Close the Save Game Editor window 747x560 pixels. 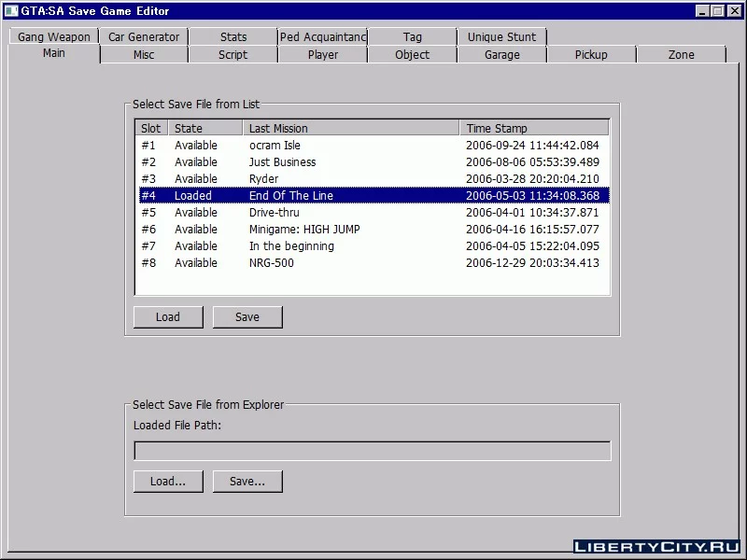tap(735, 11)
